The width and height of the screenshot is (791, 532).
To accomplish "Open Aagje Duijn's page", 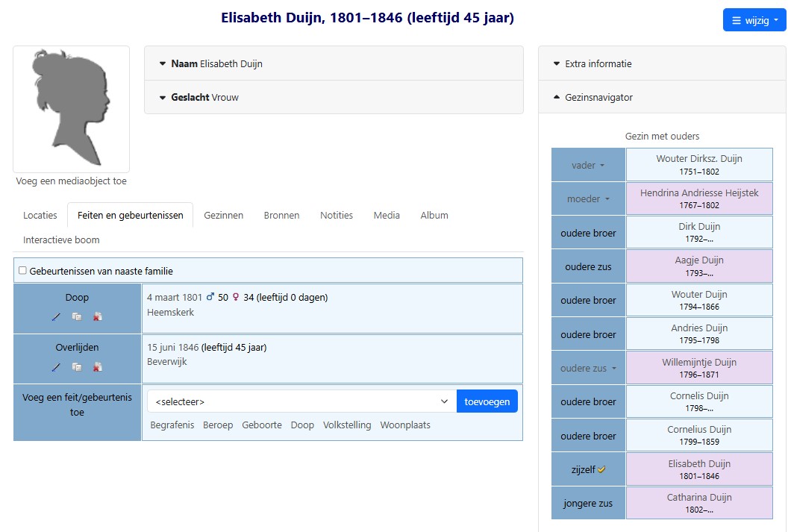I will [x=699, y=260].
